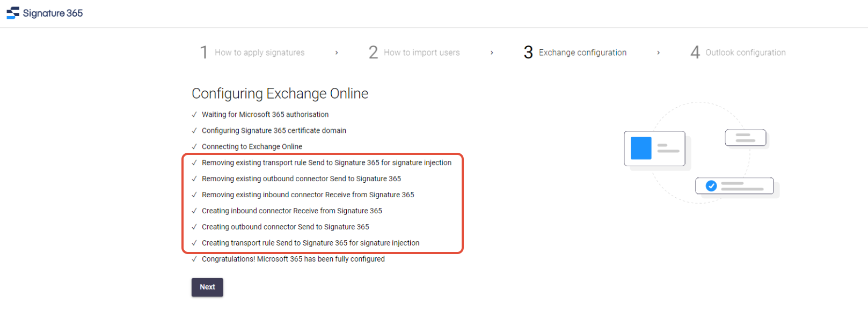This screenshot has height=335, width=868.
Task: Click the Configuring Exchange Online heading
Action: [x=280, y=94]
